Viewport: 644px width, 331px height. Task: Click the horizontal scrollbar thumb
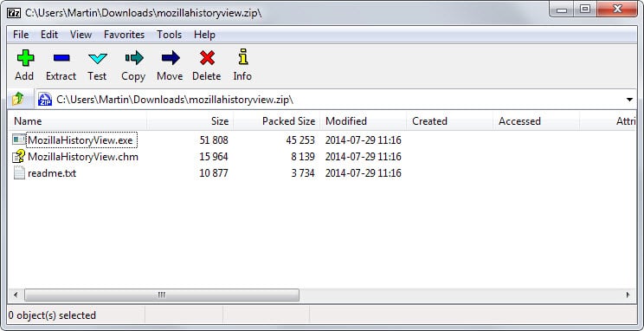tap(162, 295)
